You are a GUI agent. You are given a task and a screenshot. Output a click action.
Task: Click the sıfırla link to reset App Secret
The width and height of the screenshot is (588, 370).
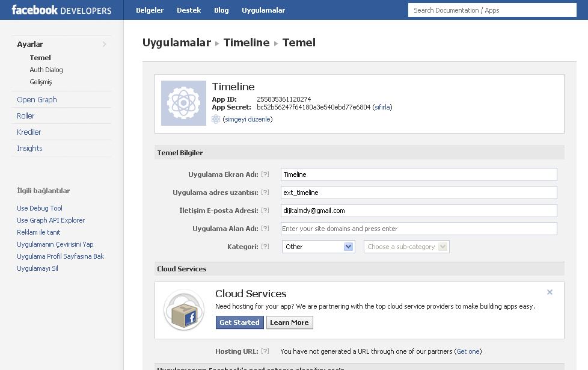click(x=382, y=107)
